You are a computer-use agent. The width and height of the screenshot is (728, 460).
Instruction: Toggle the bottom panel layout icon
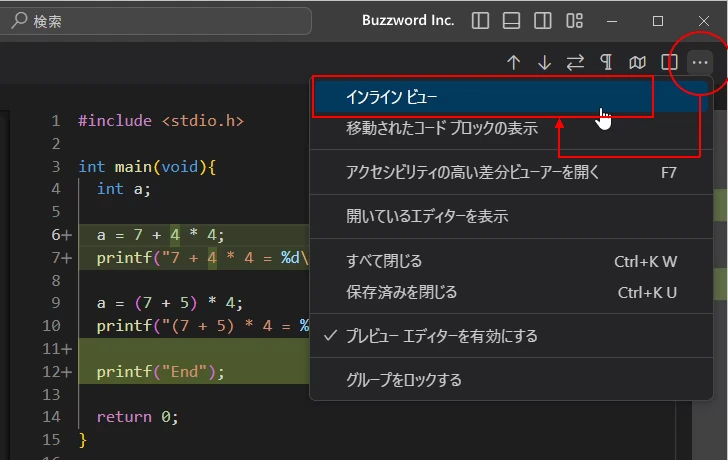point(511,21)
